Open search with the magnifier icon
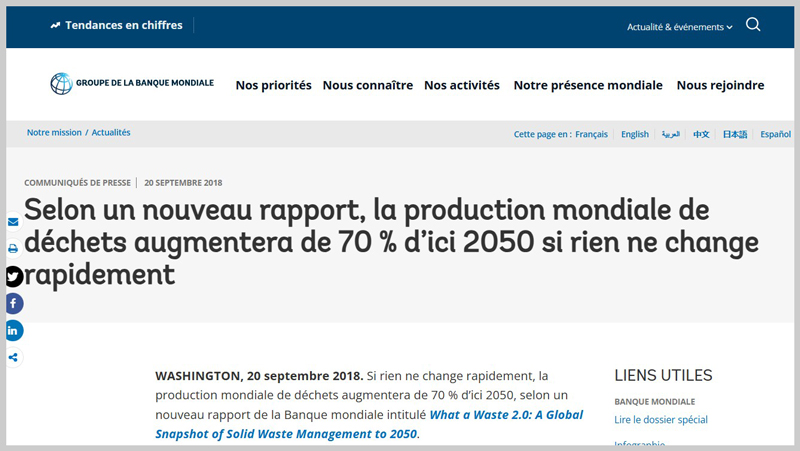Viewport: 800px width, 451px height. point(753,25)
